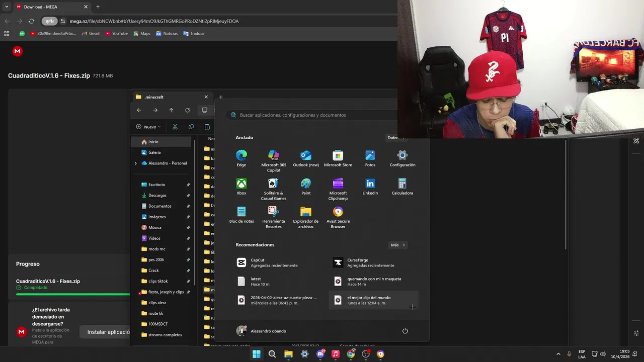Viewport: 644px width, 362px height.
Task: Click Más recommendations button
Action: [398, 245]
